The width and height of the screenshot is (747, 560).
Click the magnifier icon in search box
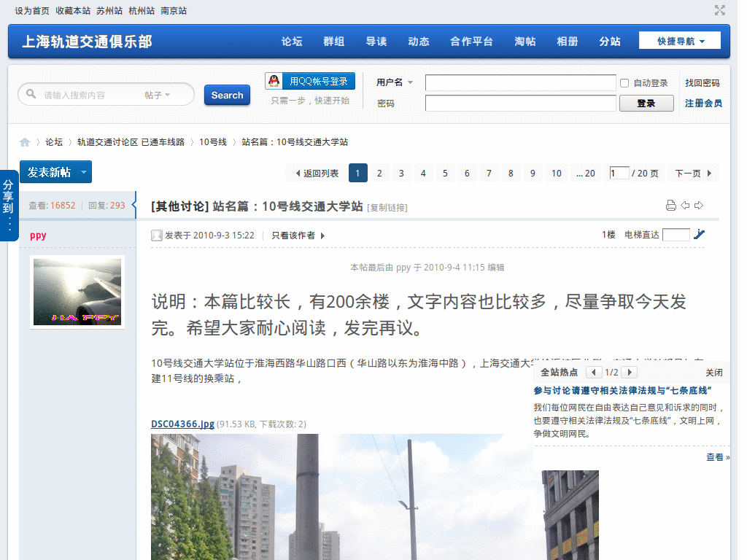(31, 94)
